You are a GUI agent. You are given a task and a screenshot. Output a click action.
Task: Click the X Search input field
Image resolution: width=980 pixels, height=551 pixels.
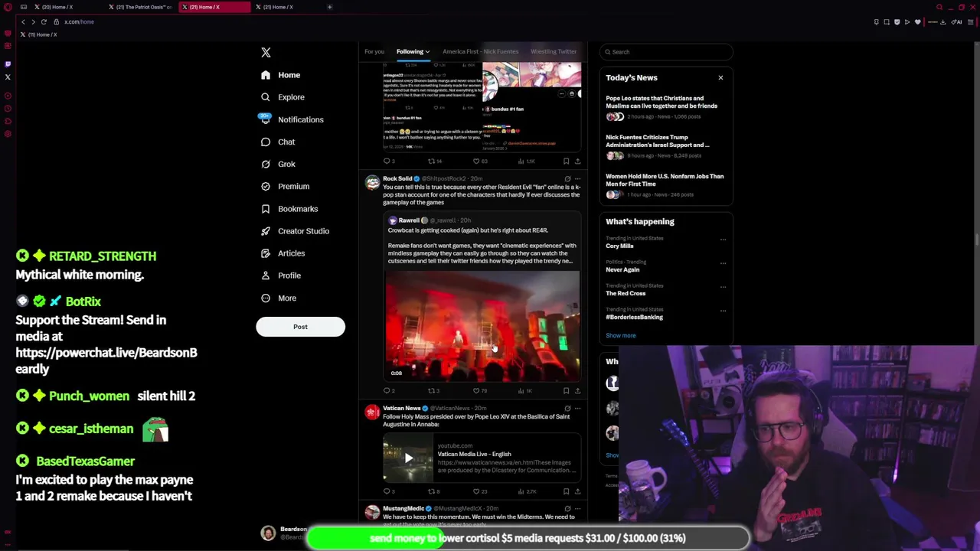[666, 52]
